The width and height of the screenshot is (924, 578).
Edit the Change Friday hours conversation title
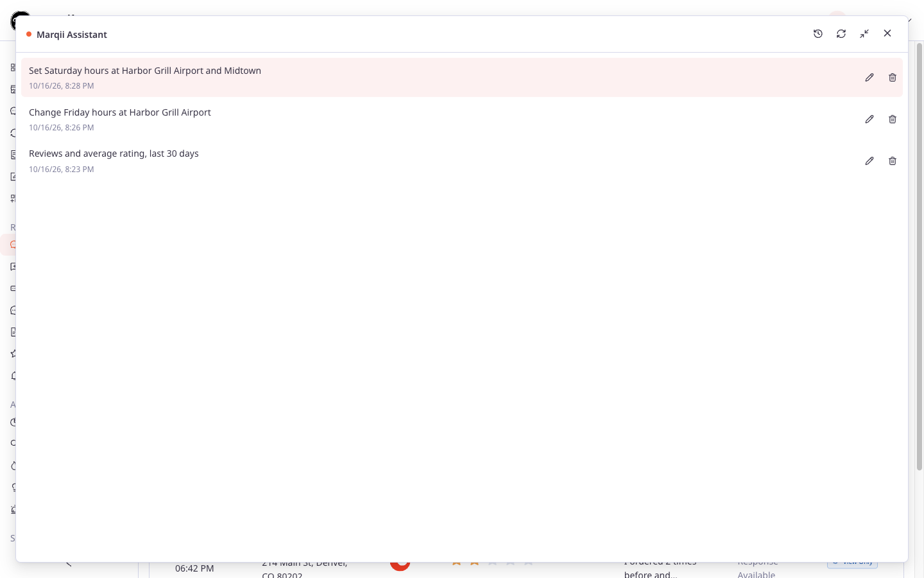pyautogui.click(x=869, y=119)
